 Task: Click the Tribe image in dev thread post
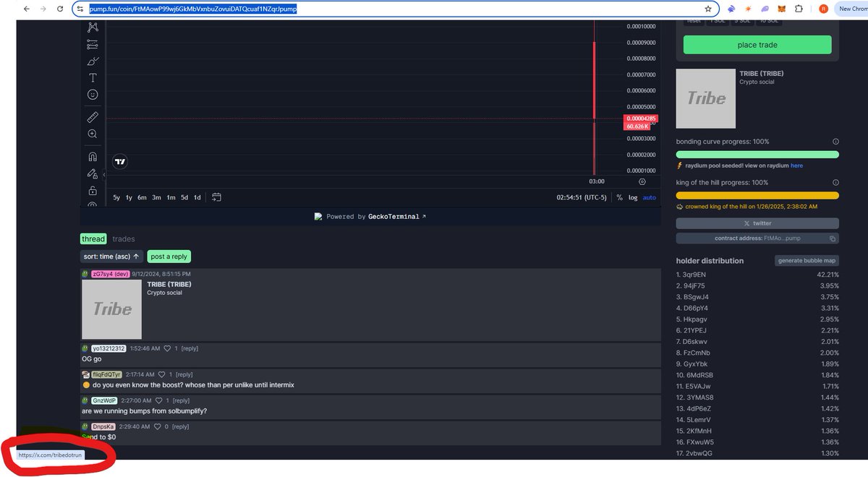(111, 309)
